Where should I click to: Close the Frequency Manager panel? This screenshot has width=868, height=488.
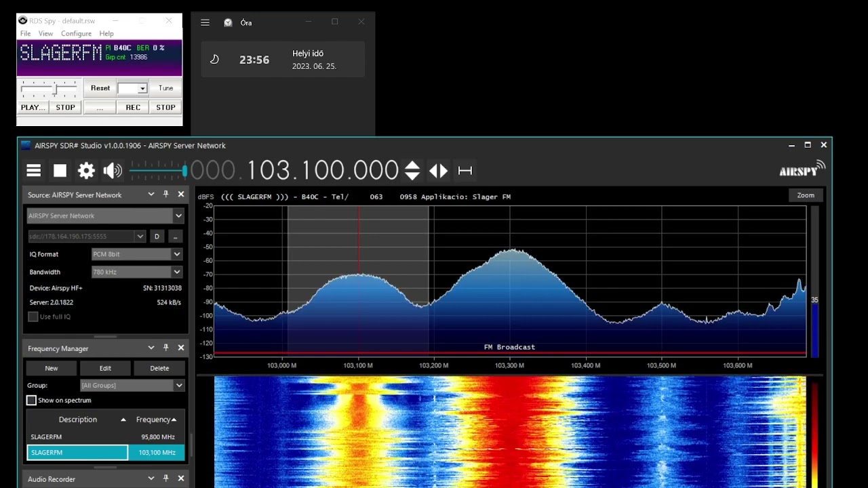coord(181,348)
